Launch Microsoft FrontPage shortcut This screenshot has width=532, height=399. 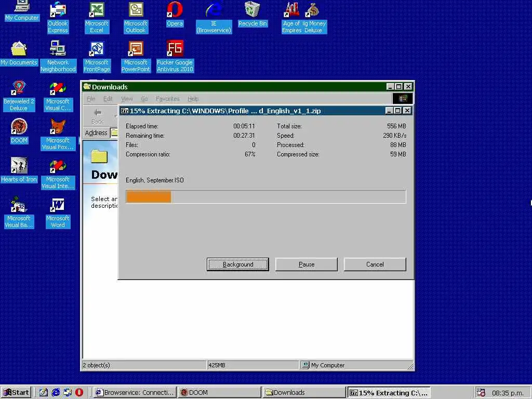pos(97,56)
